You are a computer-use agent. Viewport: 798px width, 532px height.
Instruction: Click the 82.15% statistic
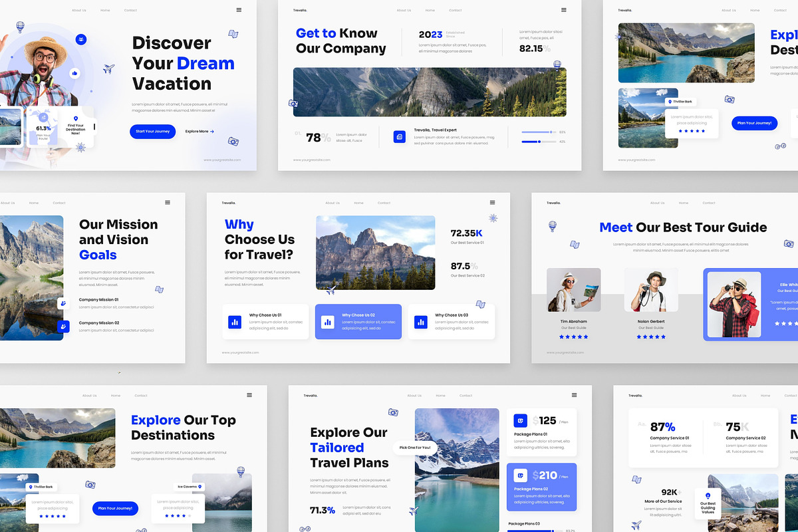[x=535, y=49]
